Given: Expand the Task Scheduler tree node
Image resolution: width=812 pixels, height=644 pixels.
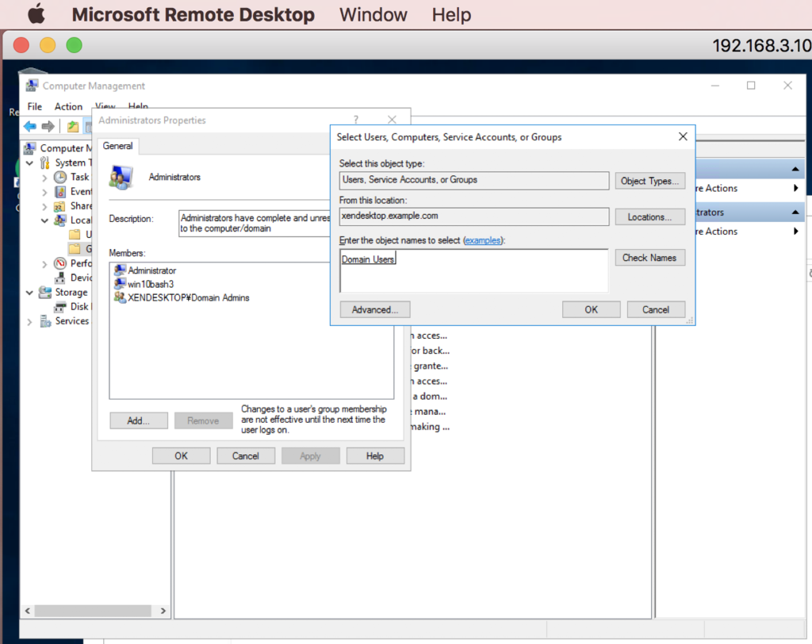Looking at the screenshot, I should click(x=44, y=177).
